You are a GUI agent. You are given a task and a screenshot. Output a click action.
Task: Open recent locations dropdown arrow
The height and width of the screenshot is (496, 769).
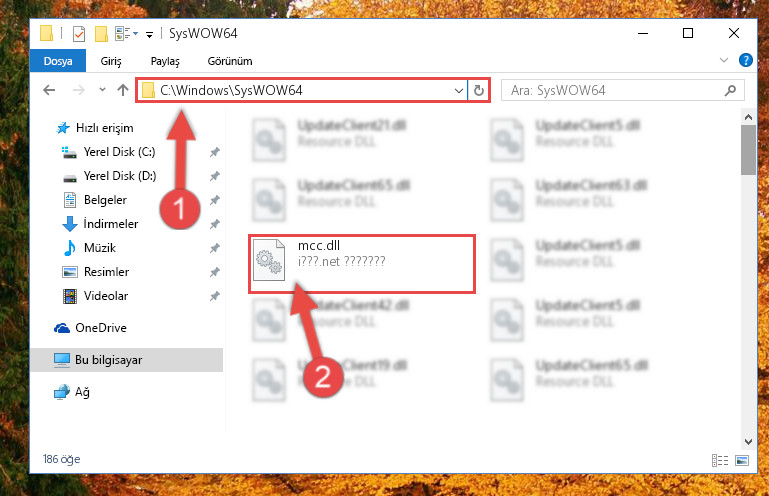[102, 90]
